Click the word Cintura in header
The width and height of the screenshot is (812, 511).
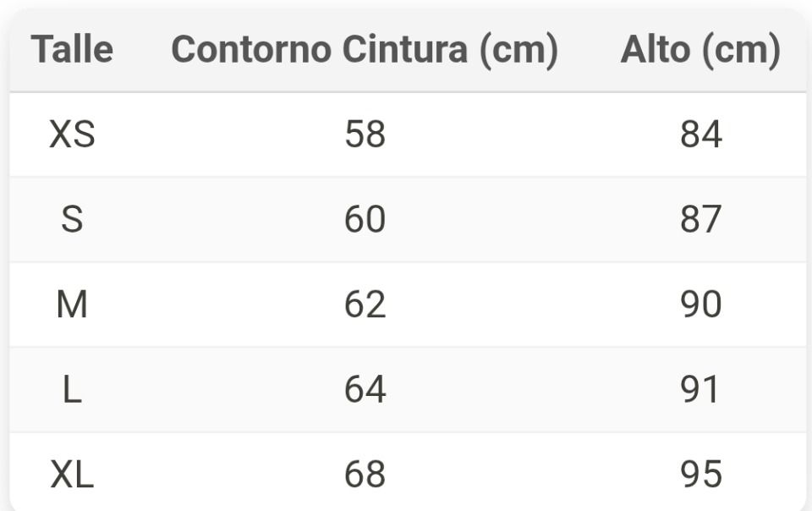pos(404,50)
